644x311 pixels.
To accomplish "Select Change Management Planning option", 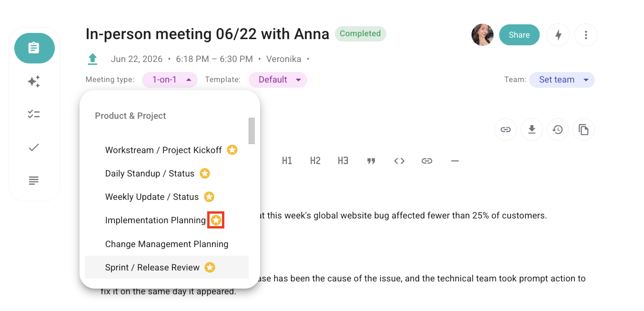I will click(x=167, y=244).
